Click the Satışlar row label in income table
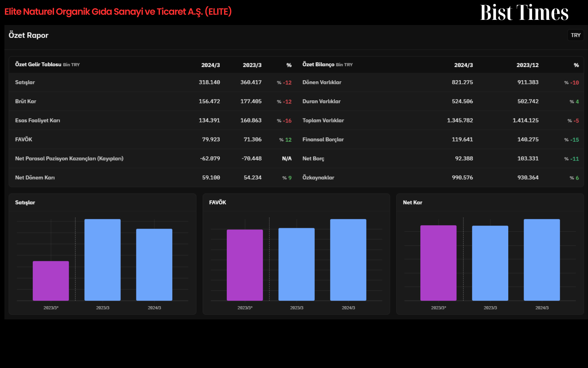588x368 pixels. click(25, 82)
